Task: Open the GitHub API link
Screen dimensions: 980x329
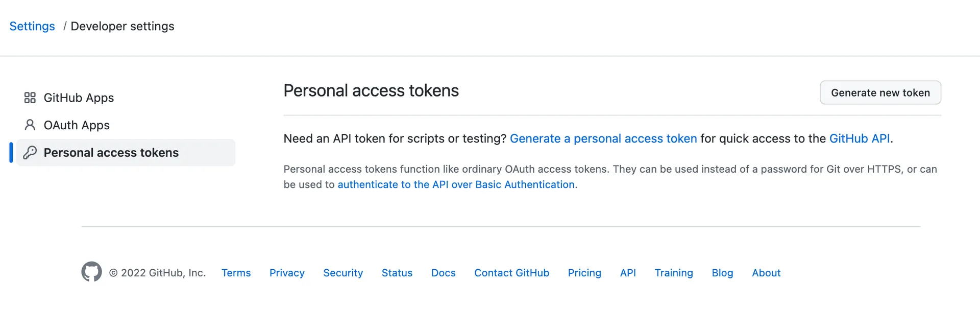Action: (x=860, y=138)
